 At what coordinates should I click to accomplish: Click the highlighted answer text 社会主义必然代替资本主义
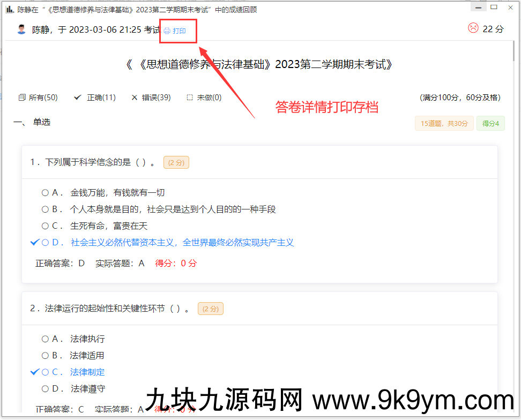click(x=124, y=242)
